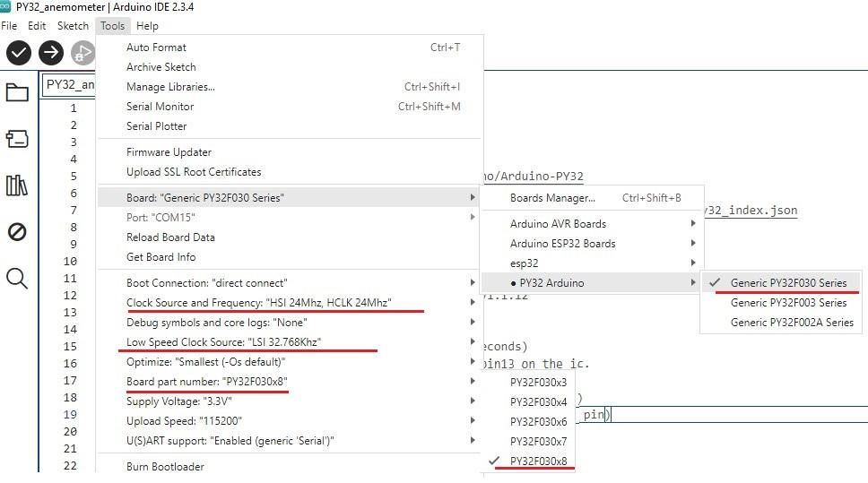Open the Help menu
Screen dimensions: 868x483
[x=147, y=26]
